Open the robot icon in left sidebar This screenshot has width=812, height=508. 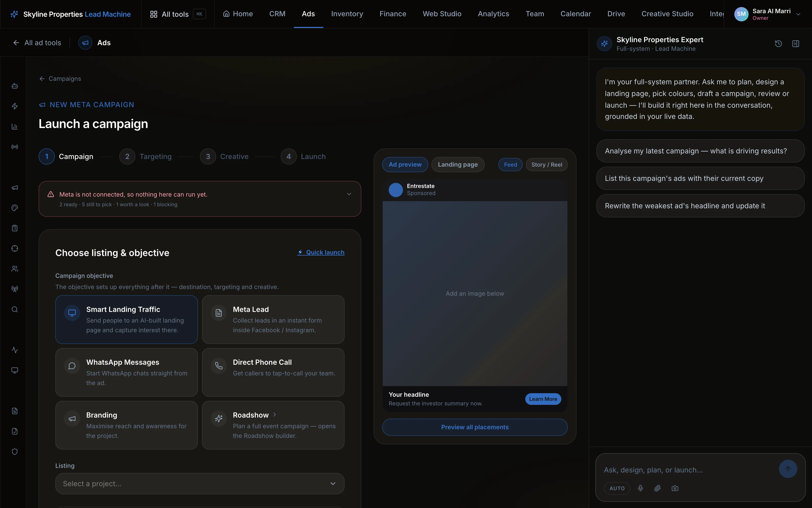pos(15,86)
